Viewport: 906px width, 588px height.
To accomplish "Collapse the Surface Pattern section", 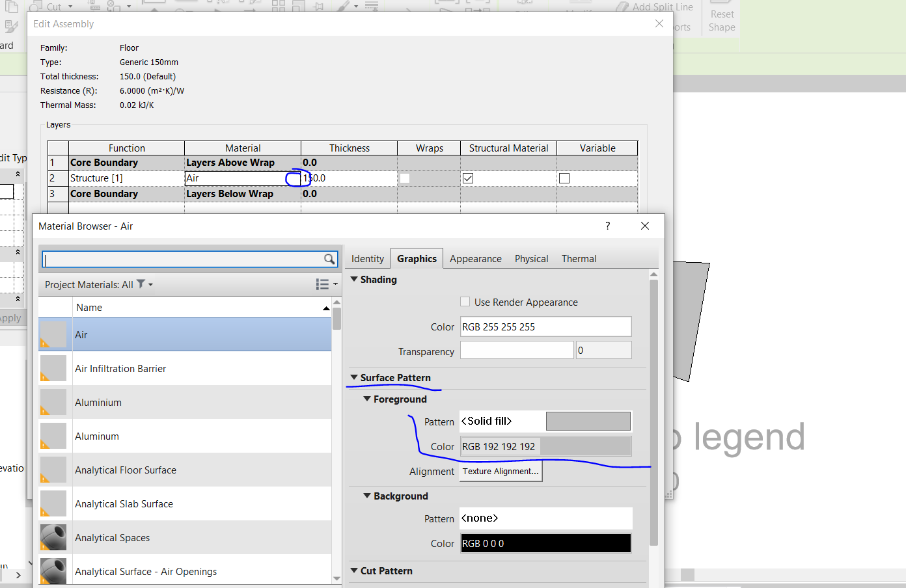I will pos(354,377).
